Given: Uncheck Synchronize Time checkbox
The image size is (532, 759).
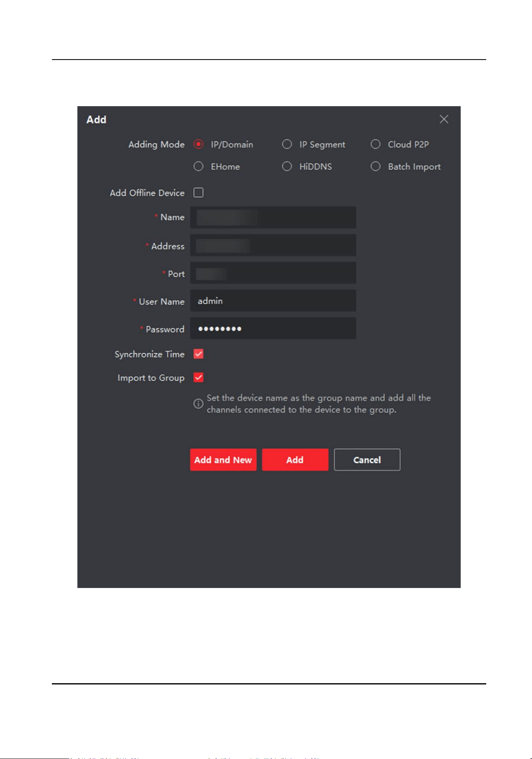Looking at the screenshot, I should click(x=199, y=354).
